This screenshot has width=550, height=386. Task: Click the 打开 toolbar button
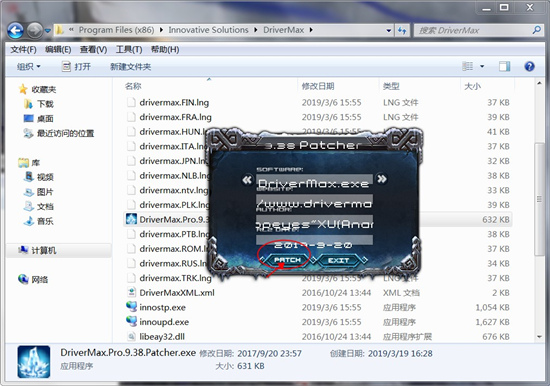(x=76, y=66)
